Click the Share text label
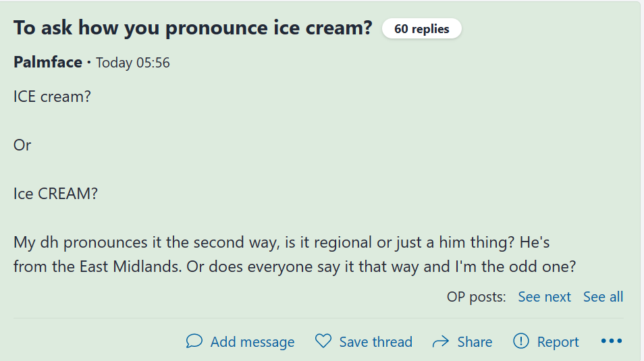The height and width of the screenshot is (361, 644). [475, 342]
